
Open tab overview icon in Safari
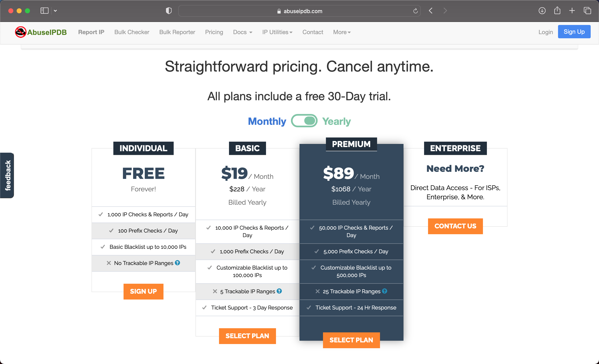pyautogui.click(x=587, y=11)
